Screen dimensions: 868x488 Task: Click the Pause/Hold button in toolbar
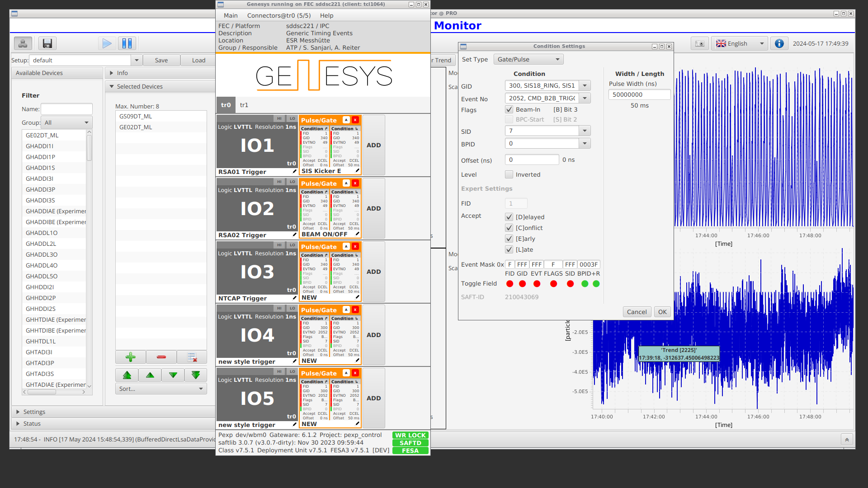coord(127,43)
